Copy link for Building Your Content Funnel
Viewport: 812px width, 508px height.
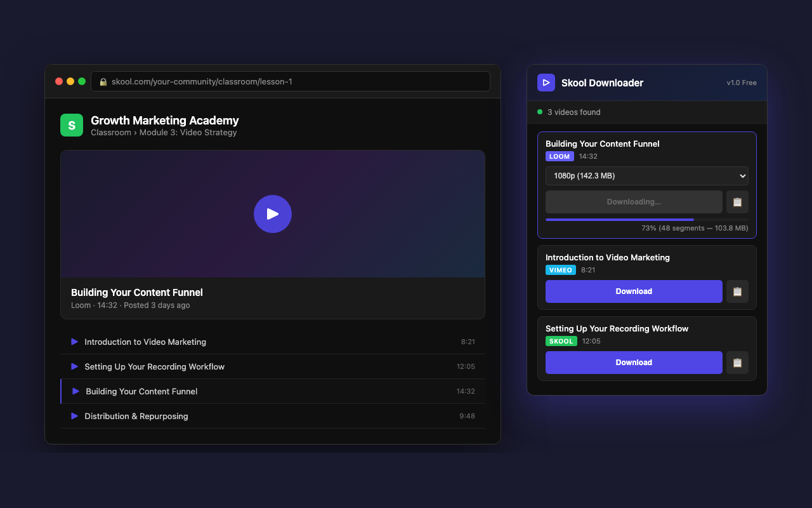click(737, 202)
